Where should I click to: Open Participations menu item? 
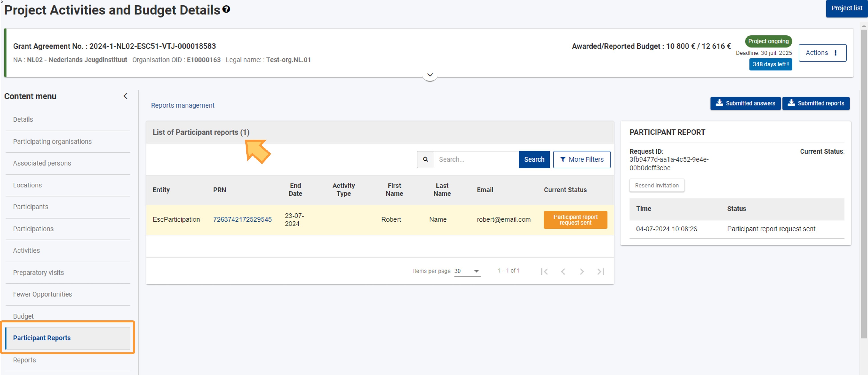coord(68,229)
